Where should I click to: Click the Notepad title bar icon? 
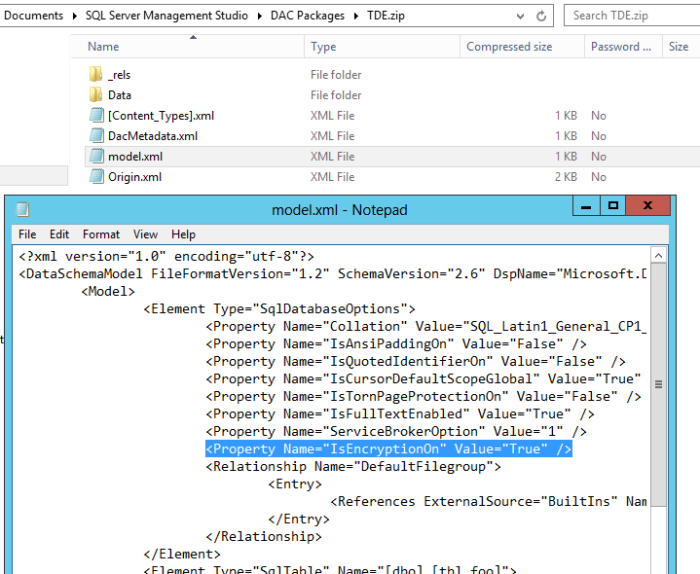23,209
